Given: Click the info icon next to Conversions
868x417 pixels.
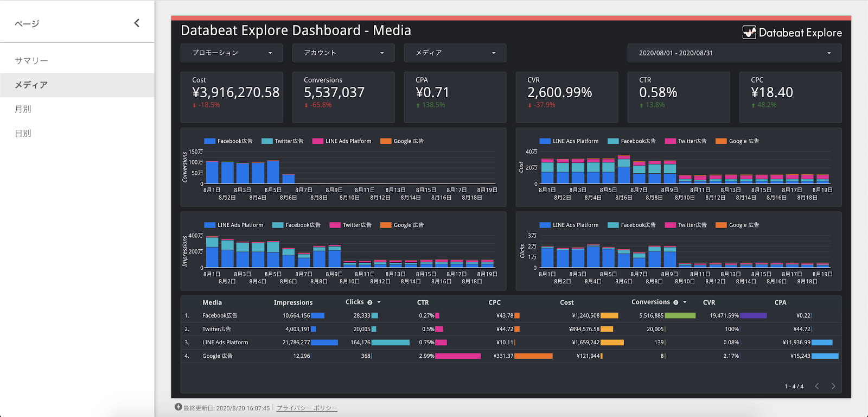Looking at the screenshot, I should pyautogui.click(x=676, y=302).
